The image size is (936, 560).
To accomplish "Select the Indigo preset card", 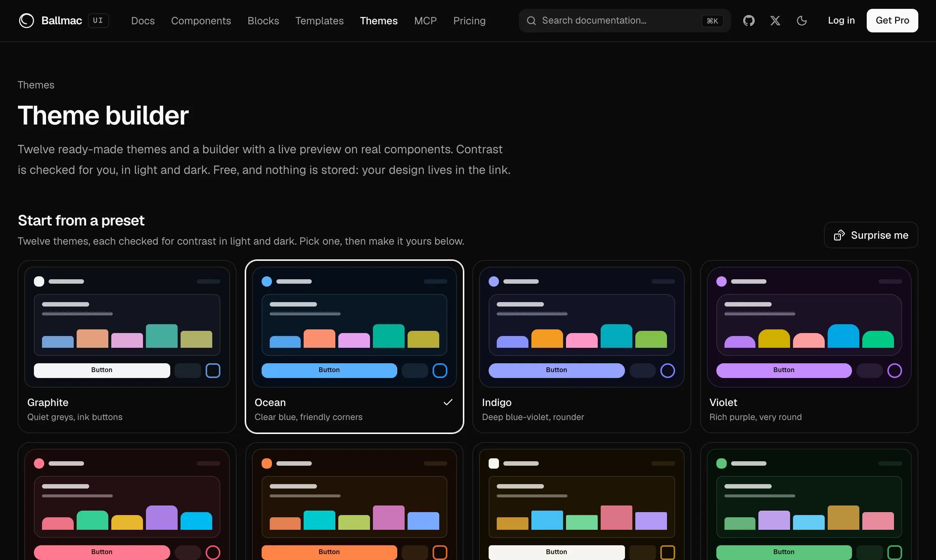I will [581, 346].
